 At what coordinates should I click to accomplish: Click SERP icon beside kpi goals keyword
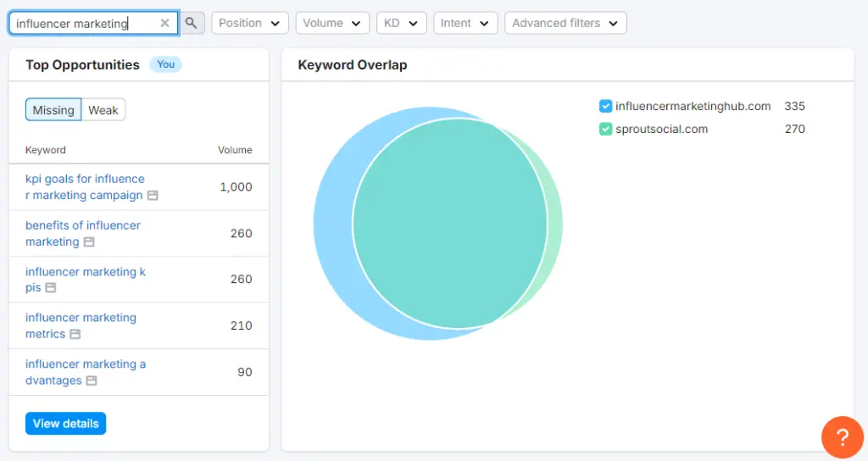(153, 196)
